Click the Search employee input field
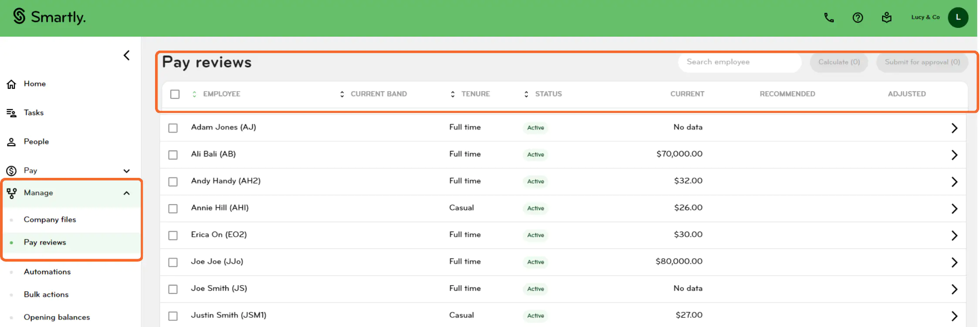This screenshot has height=327, width=980. 739,62
